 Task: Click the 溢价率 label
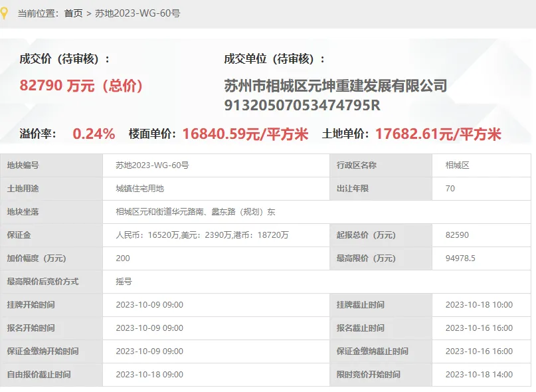coord(38,134)
